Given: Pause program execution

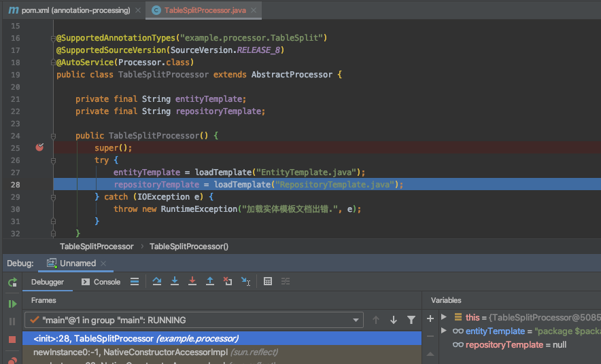Looking at the screenshot, I should (12, 321).
